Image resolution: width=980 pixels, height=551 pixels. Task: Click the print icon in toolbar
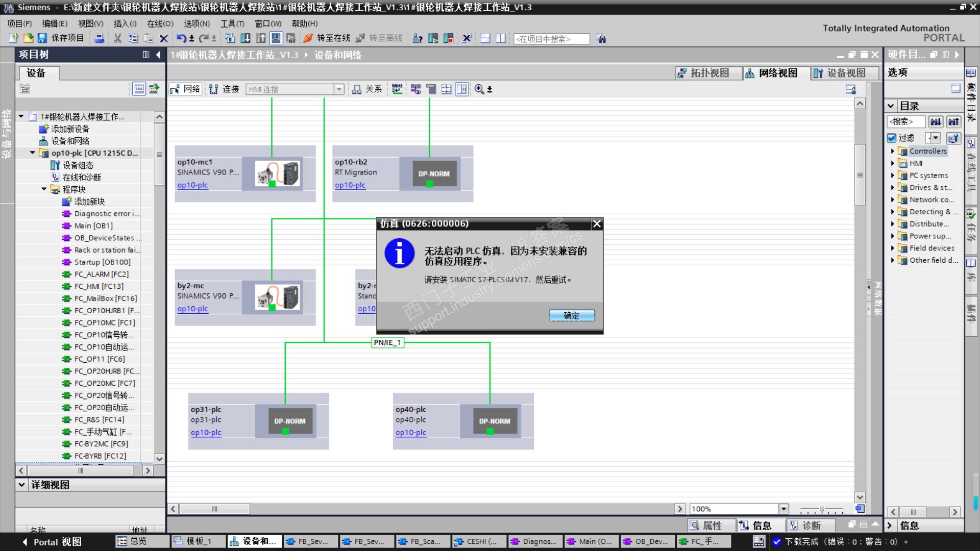coord(100,38)
